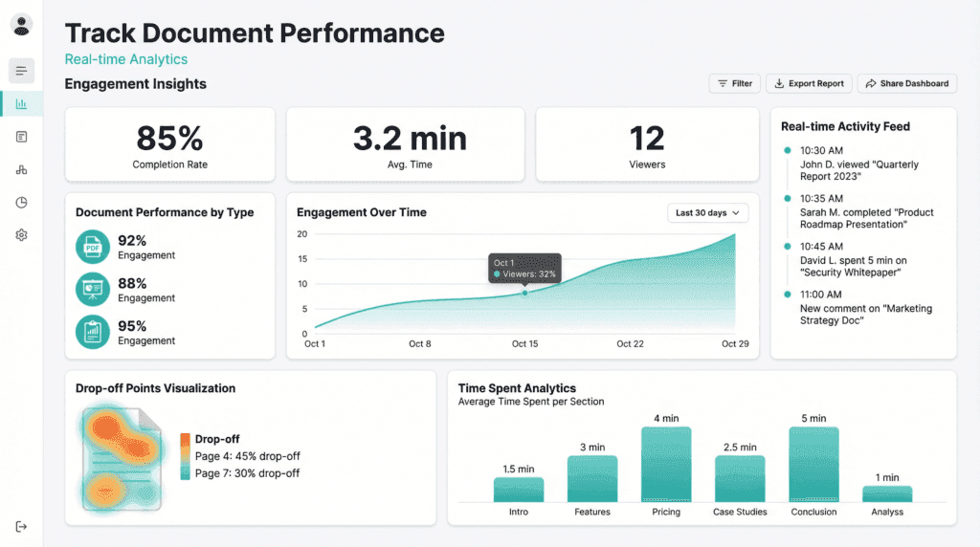The height and width of the screenshot is (547, 980).
Task: Click the Export Report button
Action: pyautogui.click(x=809, y=83)
